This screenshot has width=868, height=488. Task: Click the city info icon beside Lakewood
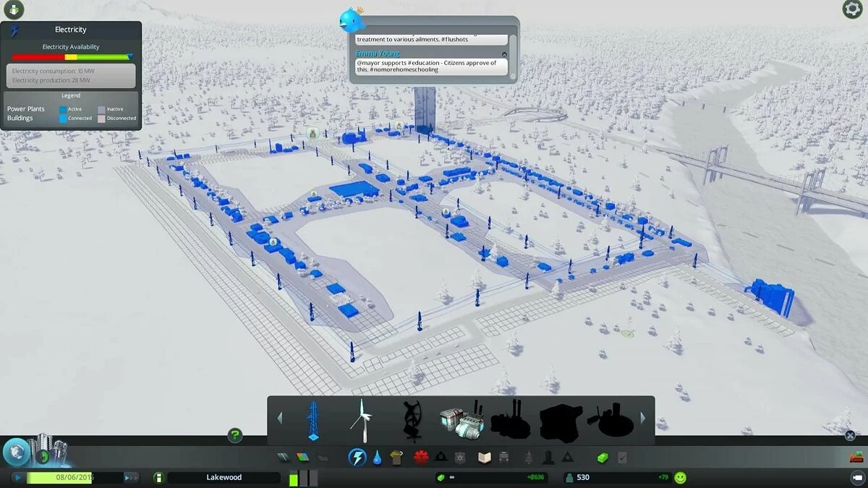(158, 477)
